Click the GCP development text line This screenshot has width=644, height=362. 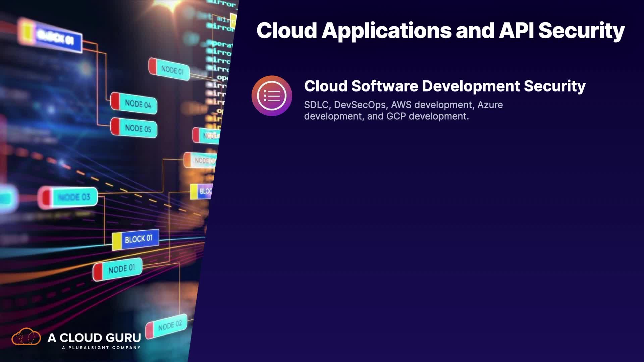386,116
